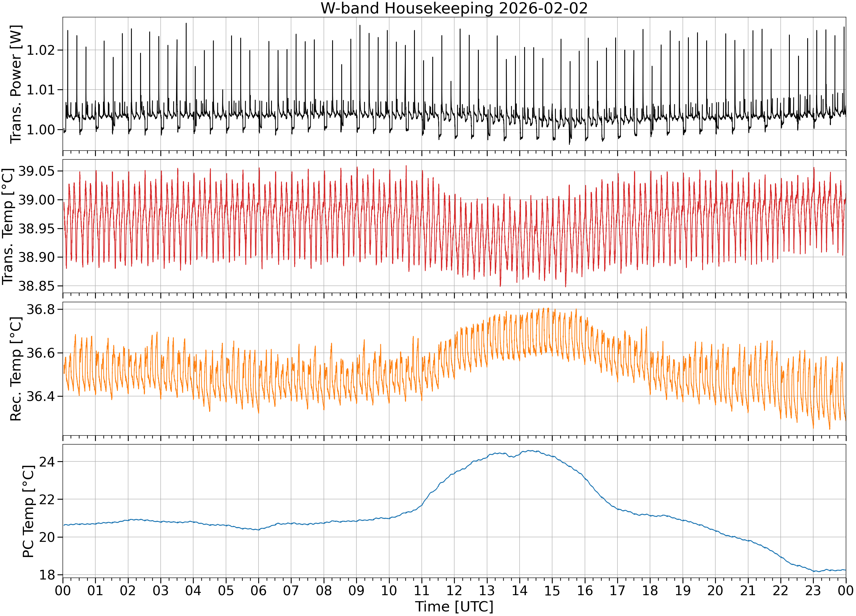Click the 38.85 tick on Trans. Temp axis
The width and height of the screenshot is (856, 616).
pos(36,286)
